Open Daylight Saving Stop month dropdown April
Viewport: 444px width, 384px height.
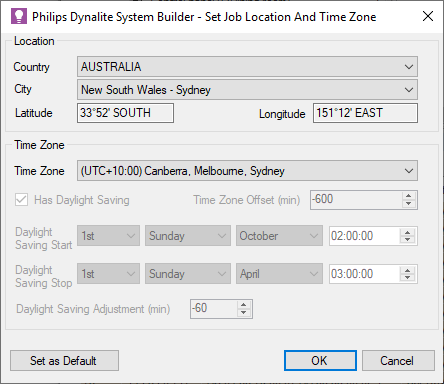[279, 274]
